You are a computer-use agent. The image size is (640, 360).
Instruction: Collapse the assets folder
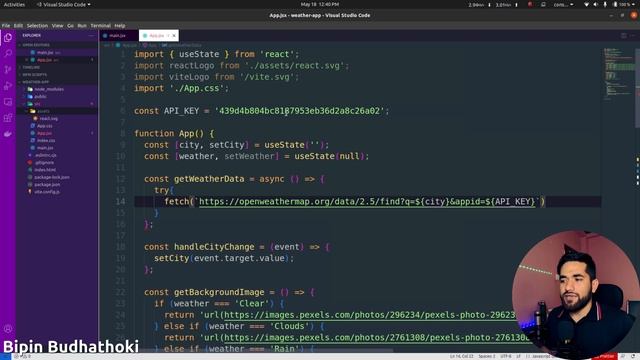pos(56,111)
